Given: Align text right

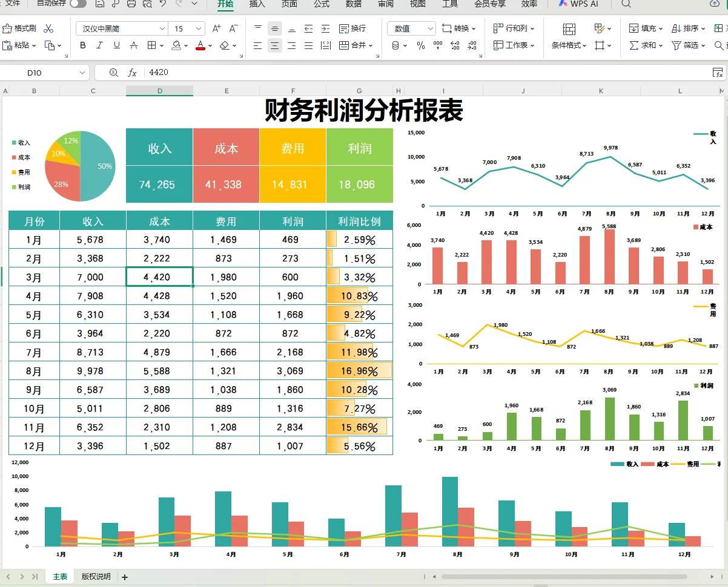Looking at the screenshot, I should (x=292, y=45).
